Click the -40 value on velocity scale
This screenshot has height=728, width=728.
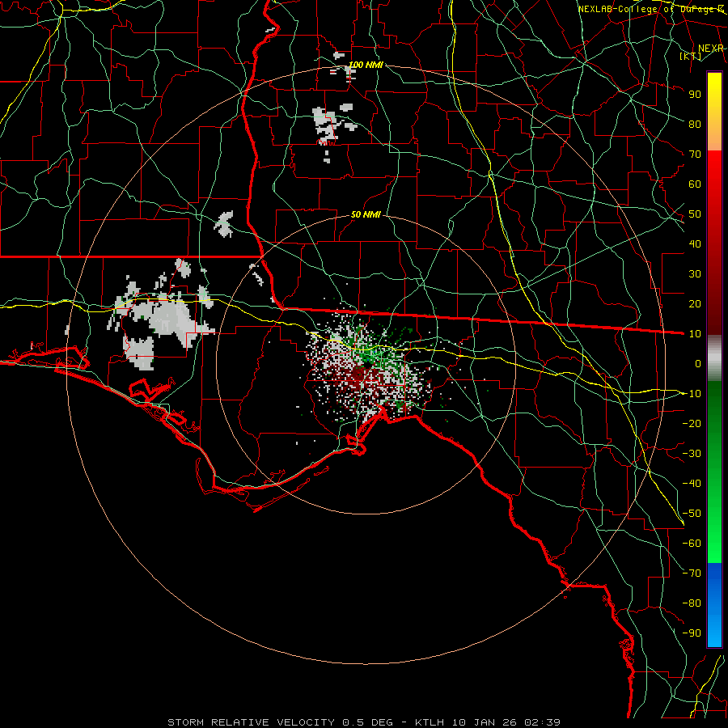pos(692,484)
